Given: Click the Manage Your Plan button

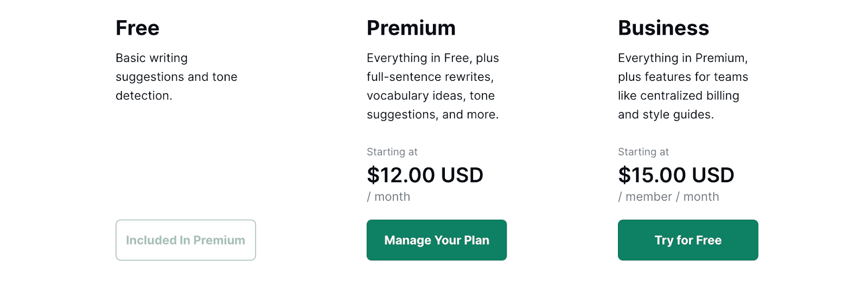Looking at the screenshot, I should click(436, 240).
